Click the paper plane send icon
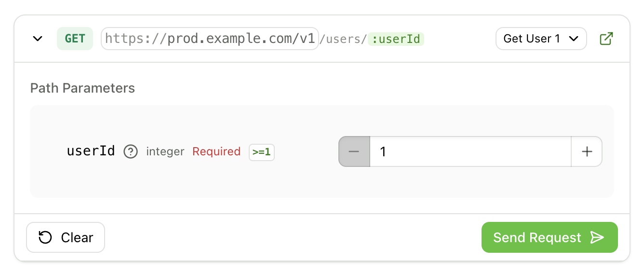The height and width of the screenshot is (274, 644). coord(597,238)
